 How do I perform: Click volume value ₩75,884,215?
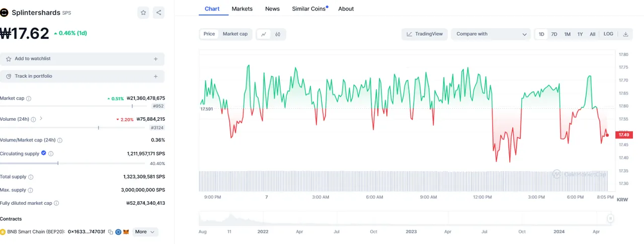point(151,119)
